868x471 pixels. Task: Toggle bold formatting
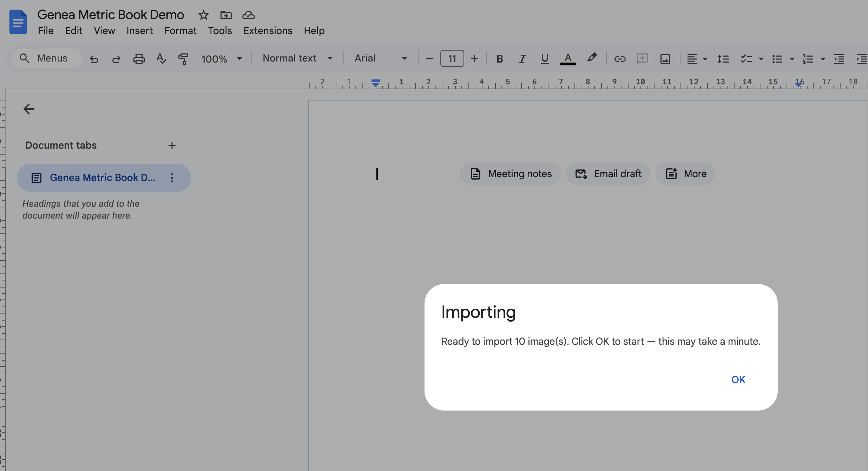(499, 59)
